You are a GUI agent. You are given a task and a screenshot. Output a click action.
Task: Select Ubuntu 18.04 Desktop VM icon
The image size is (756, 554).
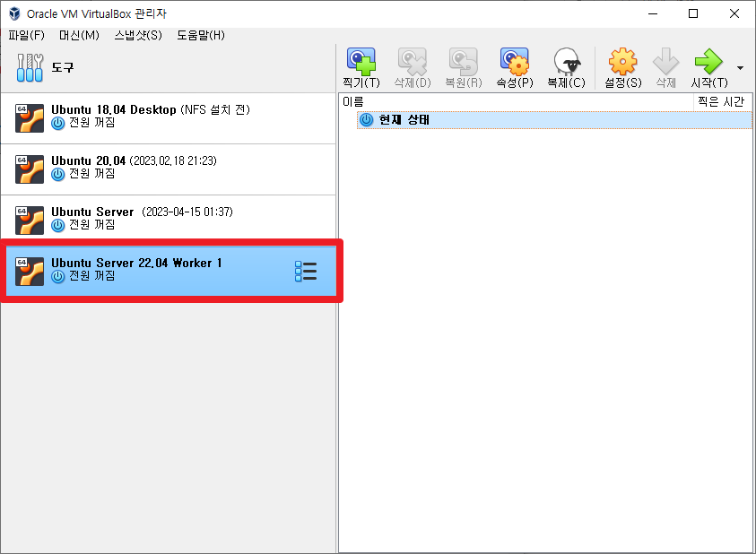pos(30,117)
